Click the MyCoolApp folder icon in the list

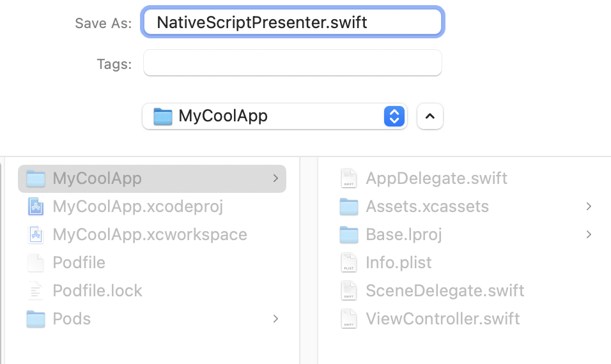tap(35, 178)
